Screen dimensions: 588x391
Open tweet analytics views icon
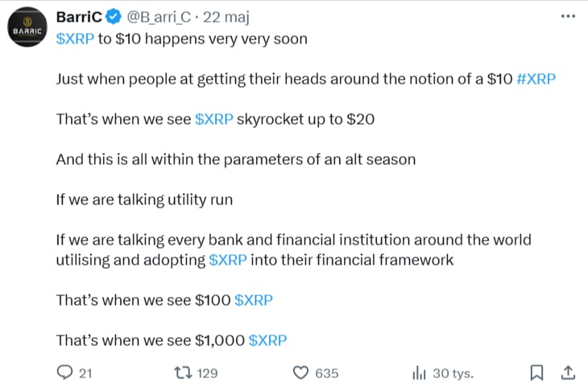(419, 372)
